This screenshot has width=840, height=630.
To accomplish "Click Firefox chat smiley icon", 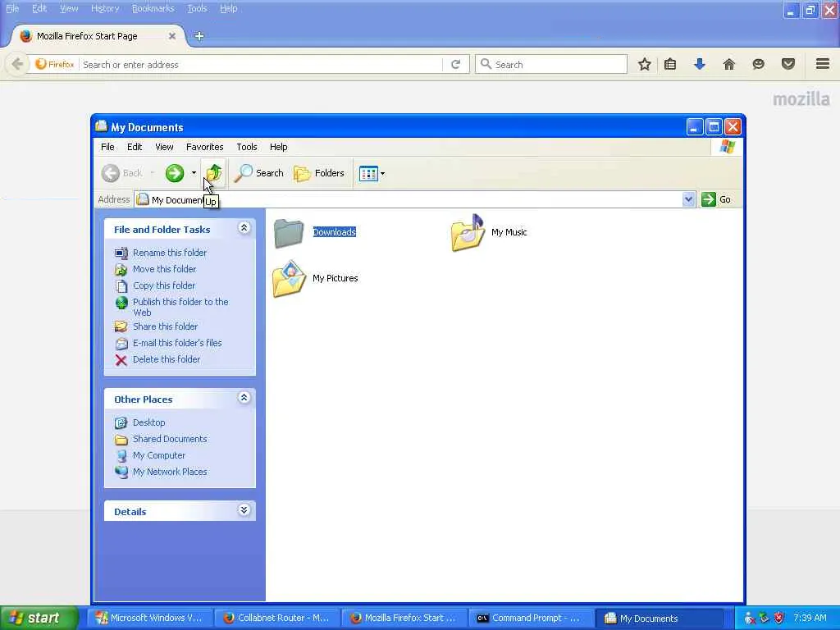I will tap(759, 64).
